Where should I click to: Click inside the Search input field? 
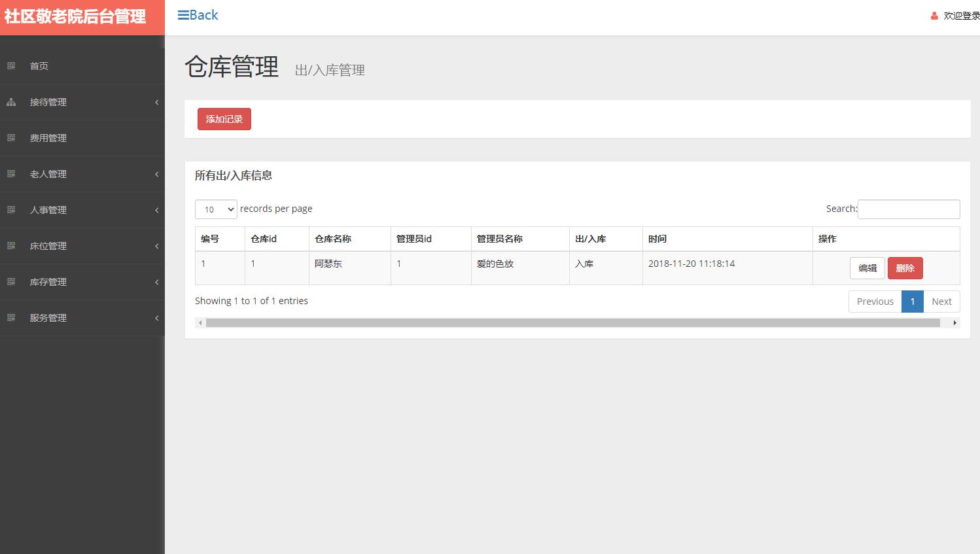[x=909, y=209]
